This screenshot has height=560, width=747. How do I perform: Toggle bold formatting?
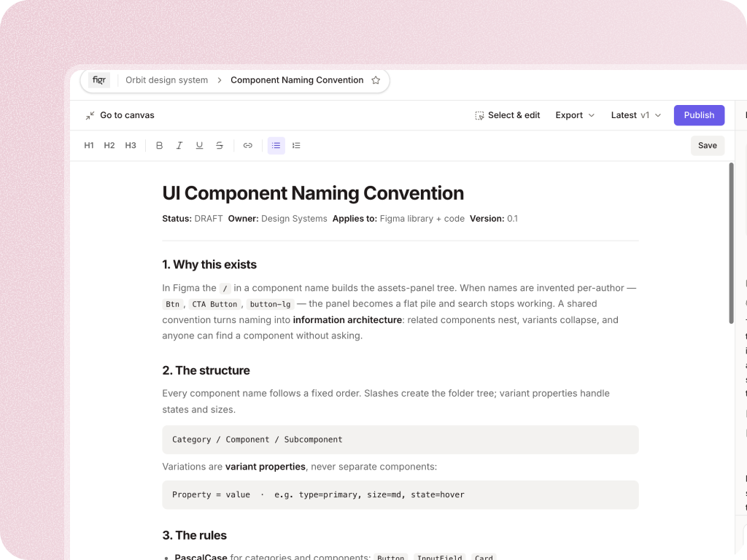click(x=160, y=146)
